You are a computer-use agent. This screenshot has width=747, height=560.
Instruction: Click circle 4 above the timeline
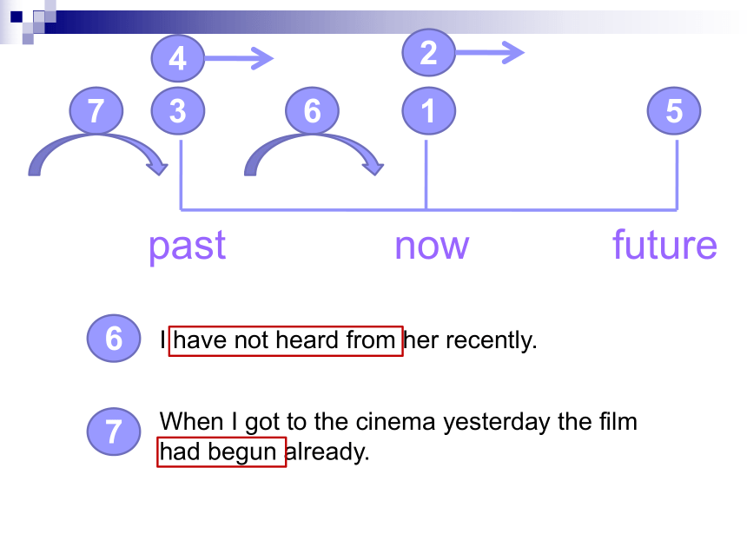point(178,59)
